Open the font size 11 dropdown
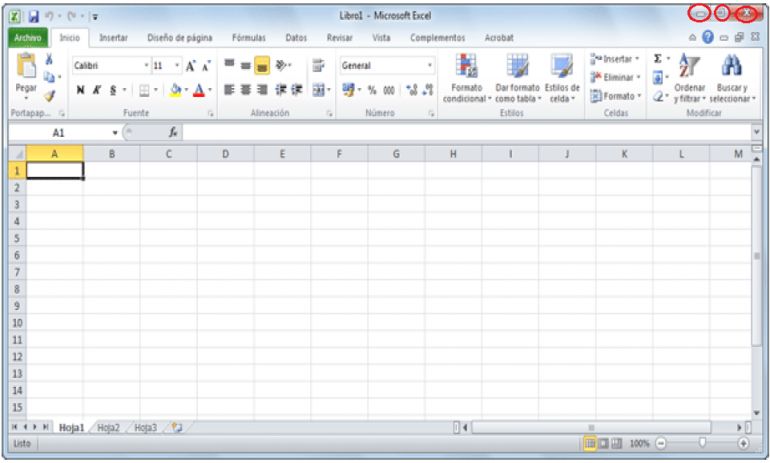This screenshot has width=770, height=463. coord(177,65)
